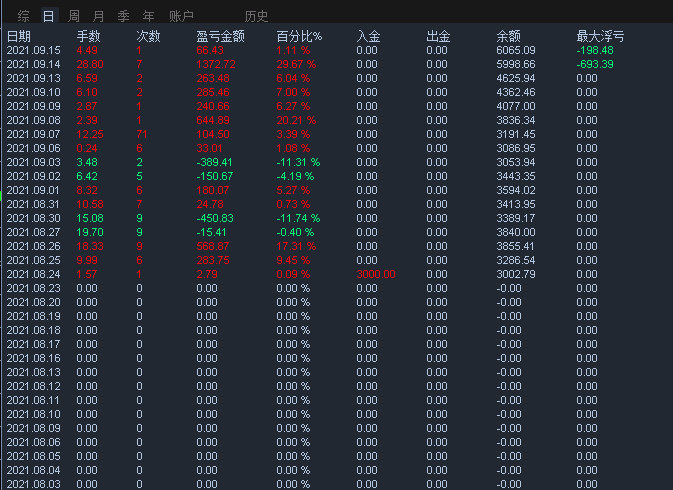Screen dimensions: 673x490
Task: Select the date cell 2021.09.09
Action: (33, 106)
